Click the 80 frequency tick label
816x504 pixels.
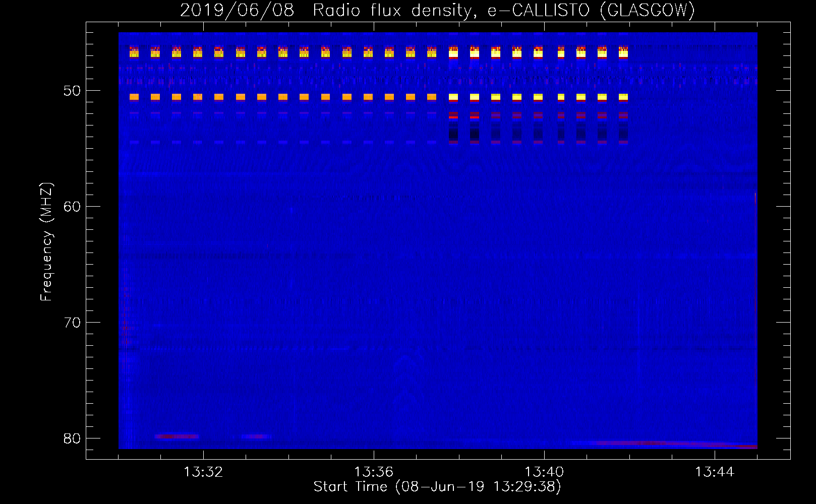72,438
